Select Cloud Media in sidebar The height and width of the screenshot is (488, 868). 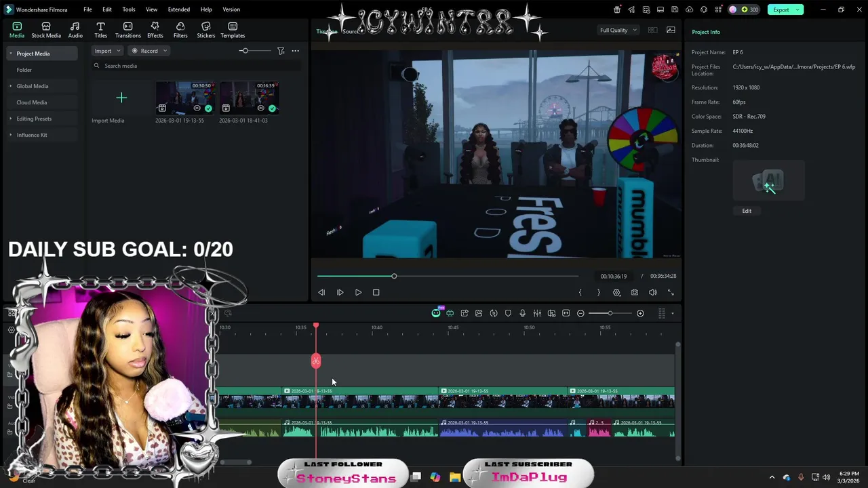coord(31,102)
